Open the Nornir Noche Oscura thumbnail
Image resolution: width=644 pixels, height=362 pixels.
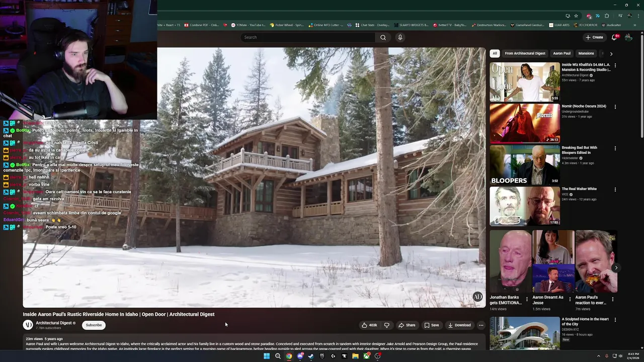point(525,123)
